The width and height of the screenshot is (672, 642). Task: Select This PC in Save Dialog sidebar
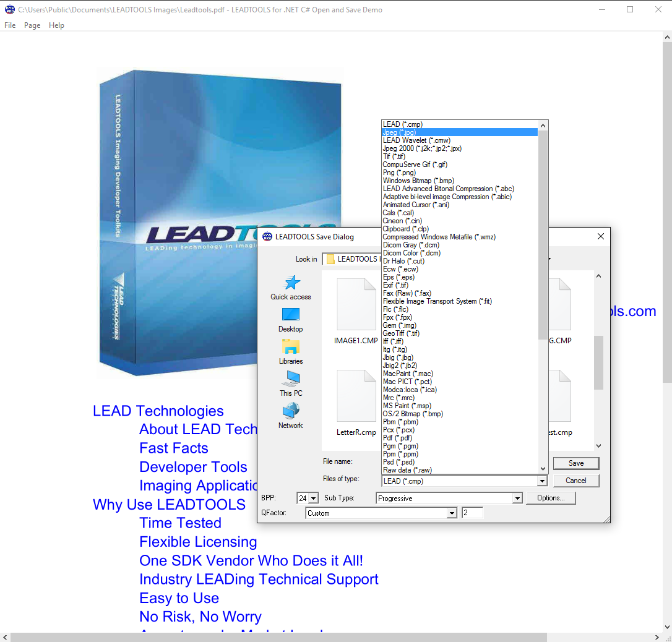point(291,383)
